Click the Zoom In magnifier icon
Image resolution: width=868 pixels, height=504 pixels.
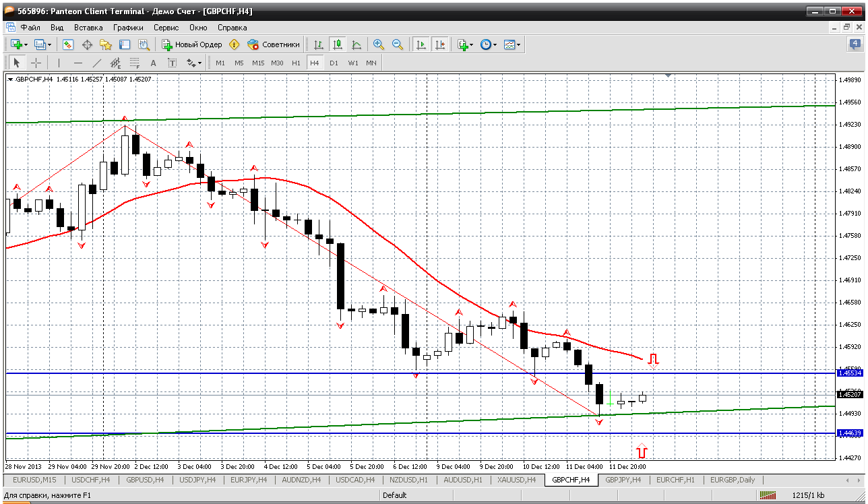coord(379,44)
